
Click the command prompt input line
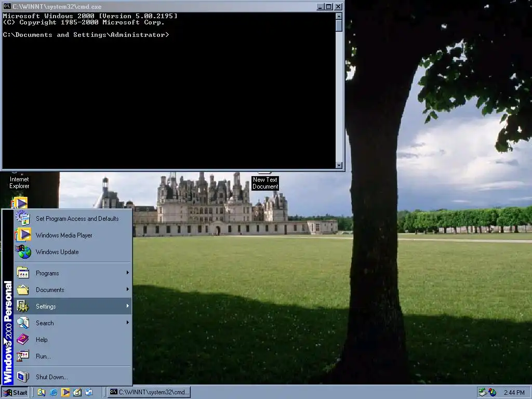pos(86,35)
